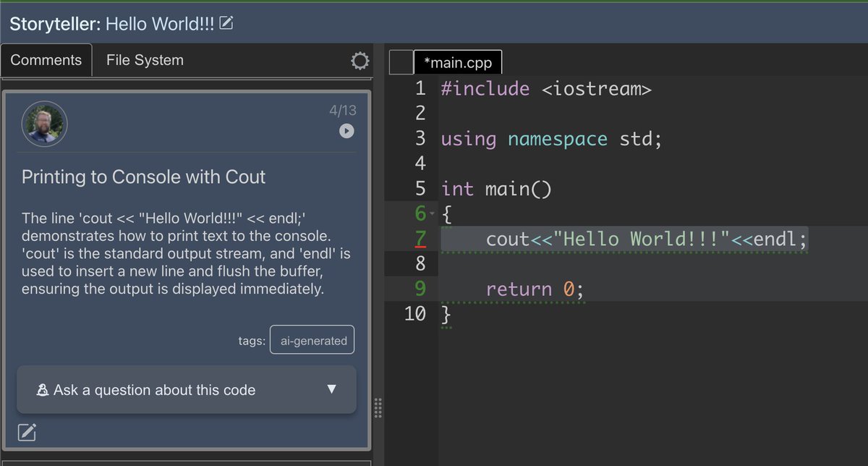
Task: Click the cout Hello World code line
Action: (x=647, y=239)
